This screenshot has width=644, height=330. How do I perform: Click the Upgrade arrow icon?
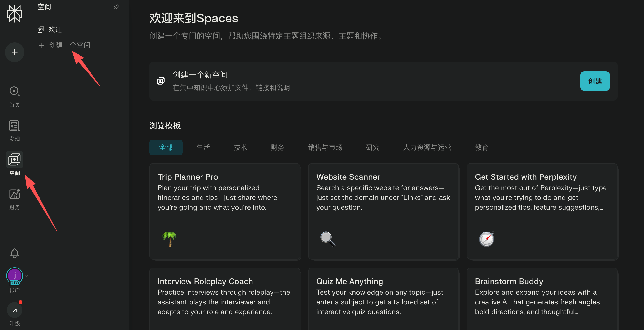click(14, 310)
